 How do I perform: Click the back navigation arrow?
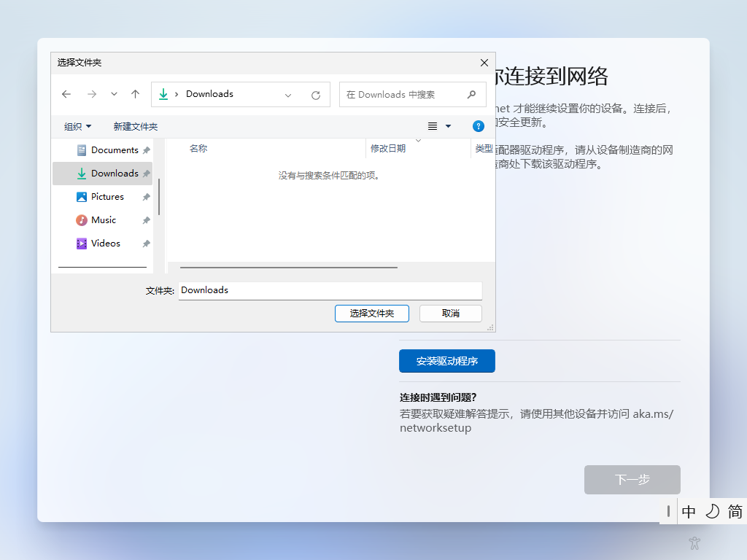[66, 94]
